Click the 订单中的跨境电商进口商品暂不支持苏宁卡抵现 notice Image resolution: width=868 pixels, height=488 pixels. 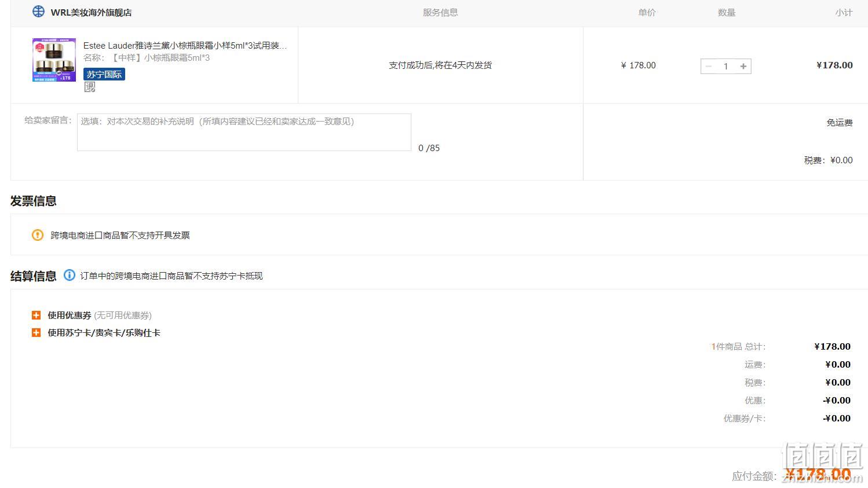tap(172, 276)
